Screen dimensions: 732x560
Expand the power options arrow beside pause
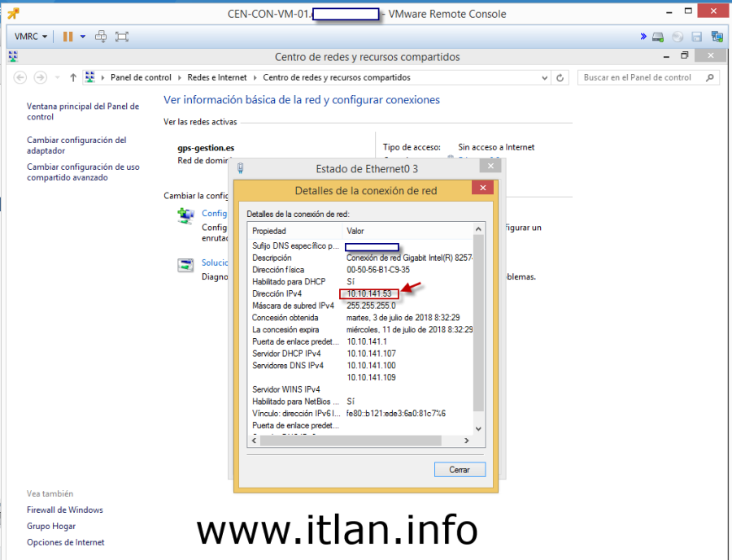82,37
